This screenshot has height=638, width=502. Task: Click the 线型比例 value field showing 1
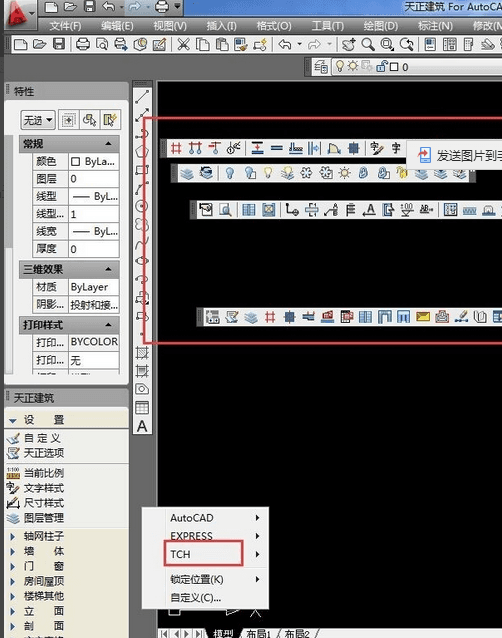(x=94, y=214)
